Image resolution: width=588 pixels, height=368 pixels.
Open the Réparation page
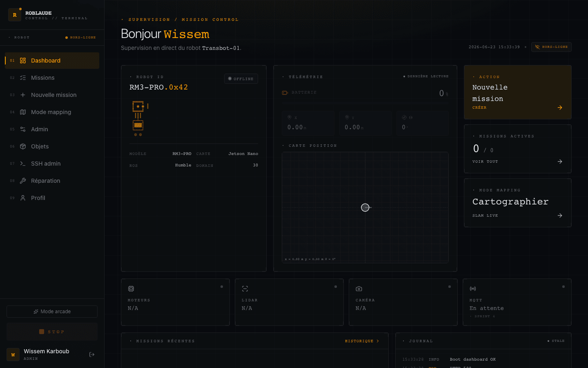coord(52,181)
